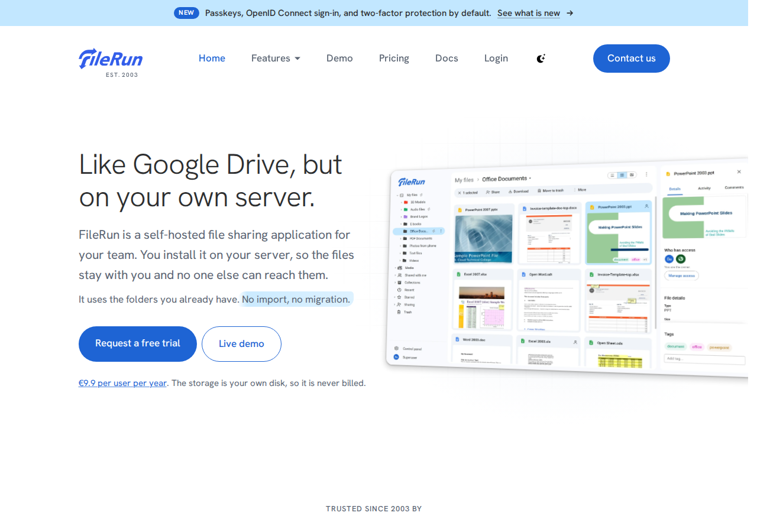Open the Live demo

click(241, 344)
